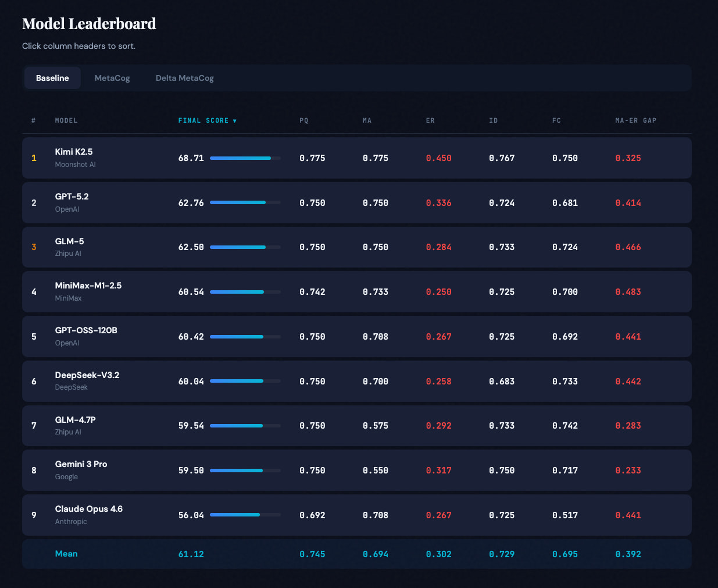Click Kimi K2.5 final score bar

click(245, 158)
